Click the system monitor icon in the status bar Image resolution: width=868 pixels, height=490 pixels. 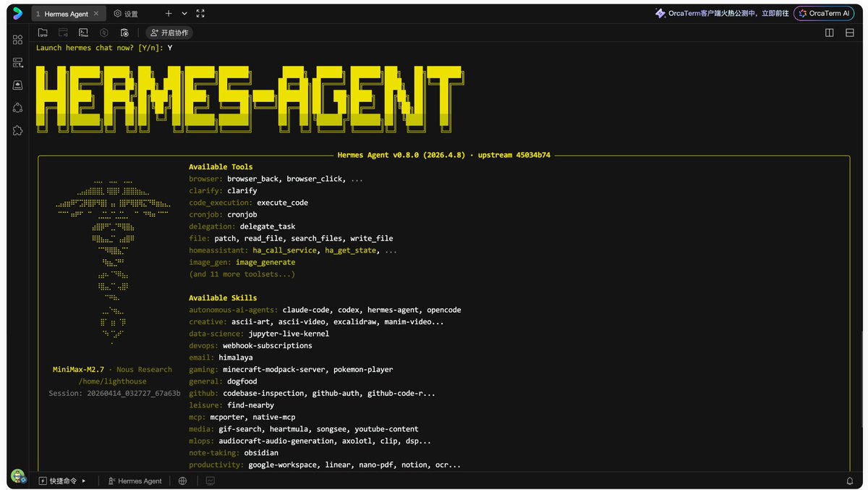point(210,481)
